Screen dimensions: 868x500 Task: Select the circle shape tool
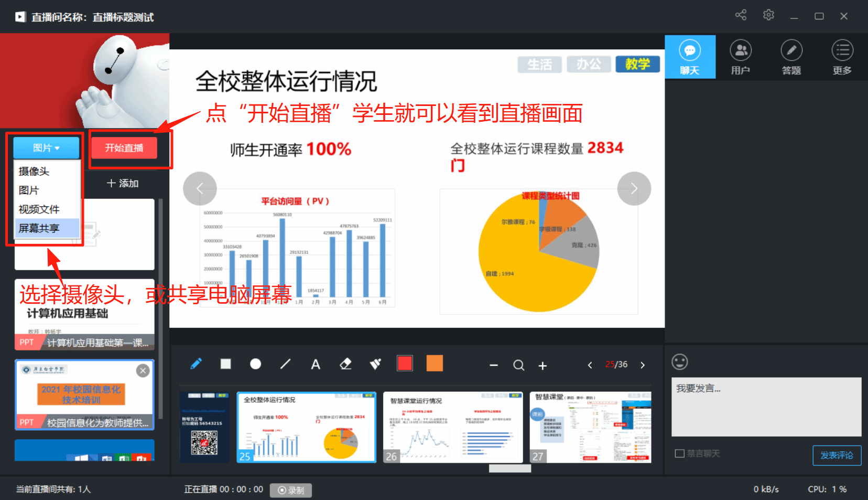click(255, 364)
